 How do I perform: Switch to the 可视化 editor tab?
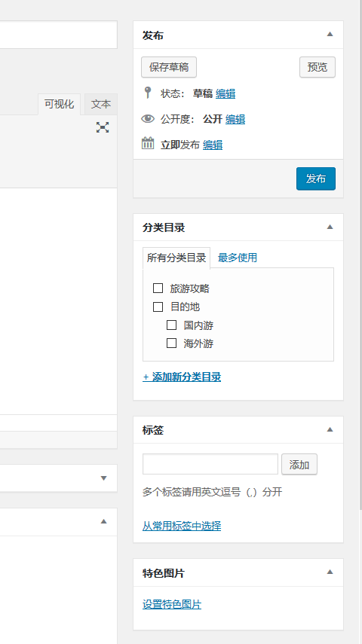click(x=60, y=105)
